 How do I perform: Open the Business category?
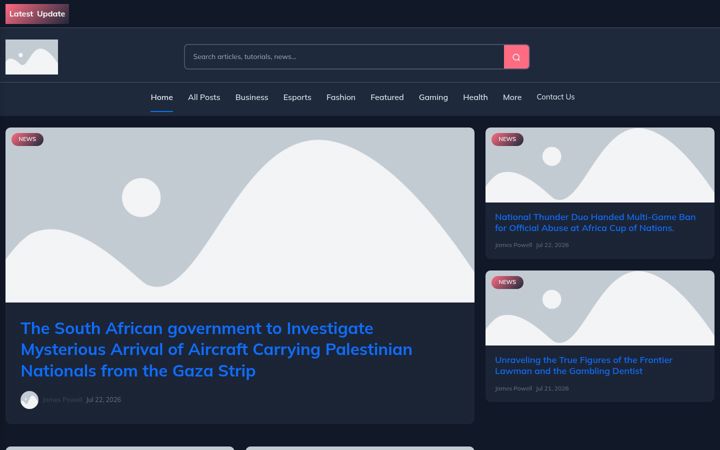(252, 97)
